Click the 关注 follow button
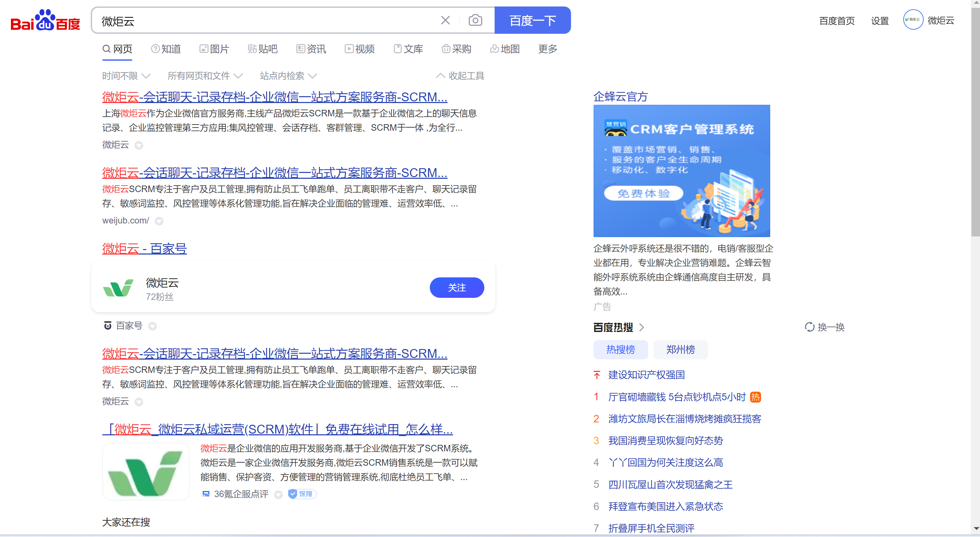980x537 pixels. [456, 288]
